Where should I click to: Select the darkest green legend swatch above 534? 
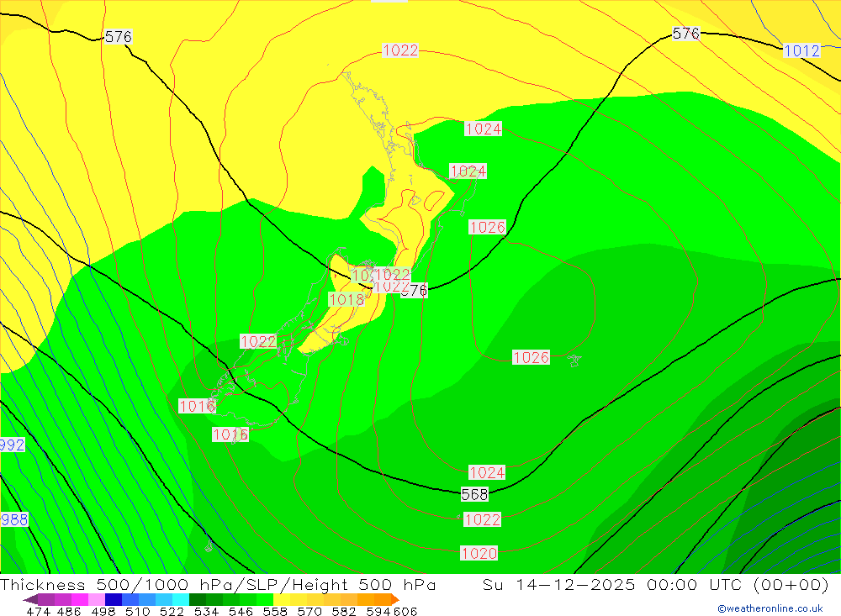198,599
